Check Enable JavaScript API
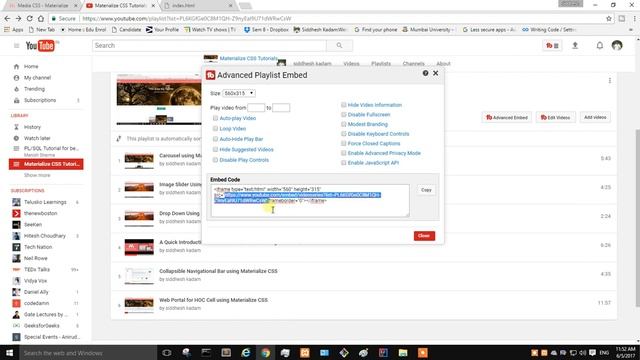This screenshot has height=360, width=640. 344,162
